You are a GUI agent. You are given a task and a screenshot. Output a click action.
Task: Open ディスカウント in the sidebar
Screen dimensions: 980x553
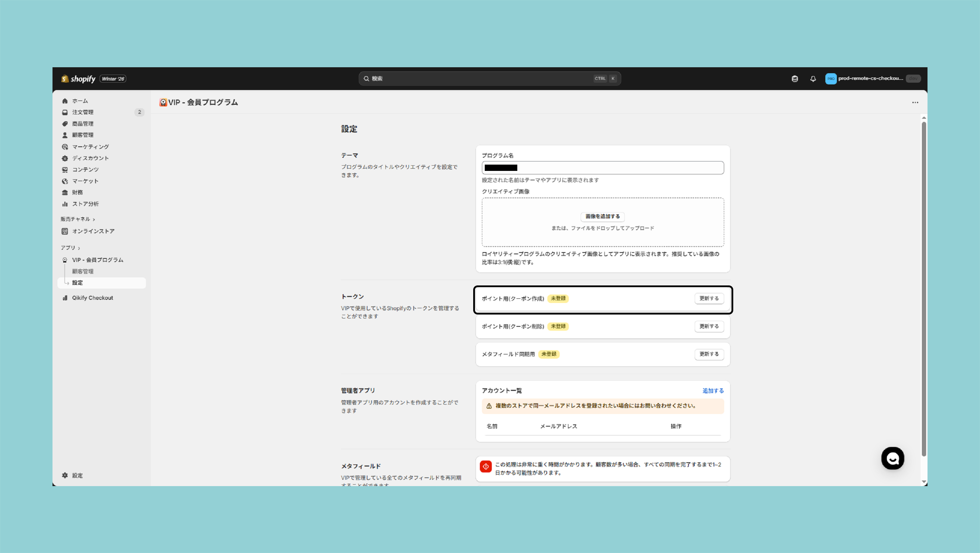click(x=90, y=158)
